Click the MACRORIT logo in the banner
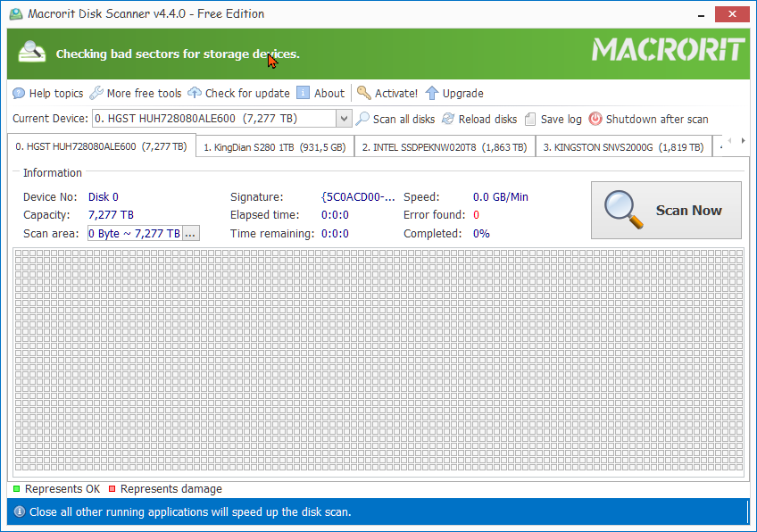Image resolution: width=757 pixels, height=532 pixels. [669, 50]
